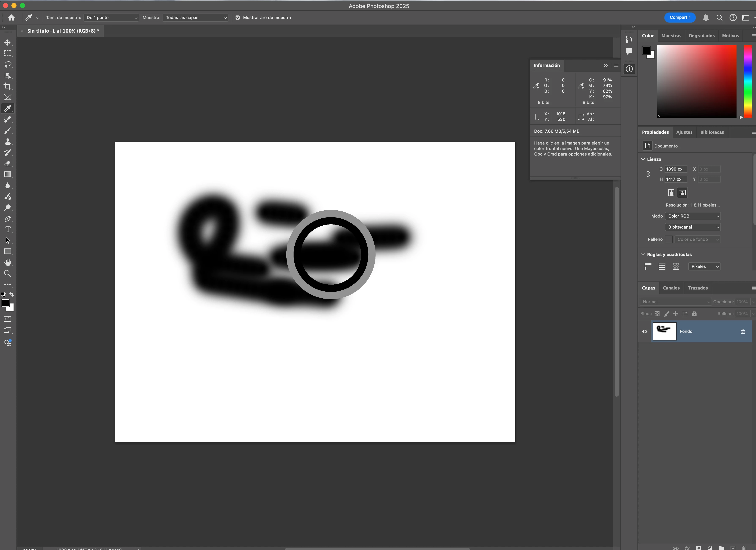This screenshot has width=756, height=550.
Task: Select the Lasso tool
Action: pos(8,64)
